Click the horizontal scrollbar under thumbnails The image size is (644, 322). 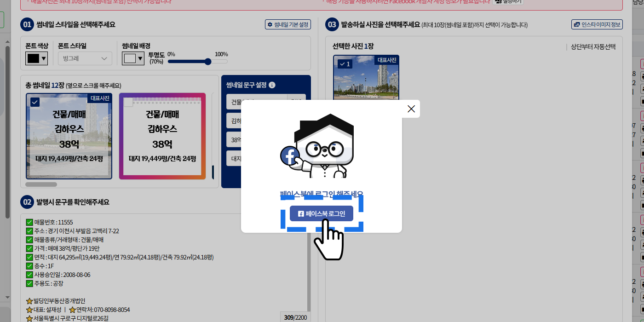point(41,184)
